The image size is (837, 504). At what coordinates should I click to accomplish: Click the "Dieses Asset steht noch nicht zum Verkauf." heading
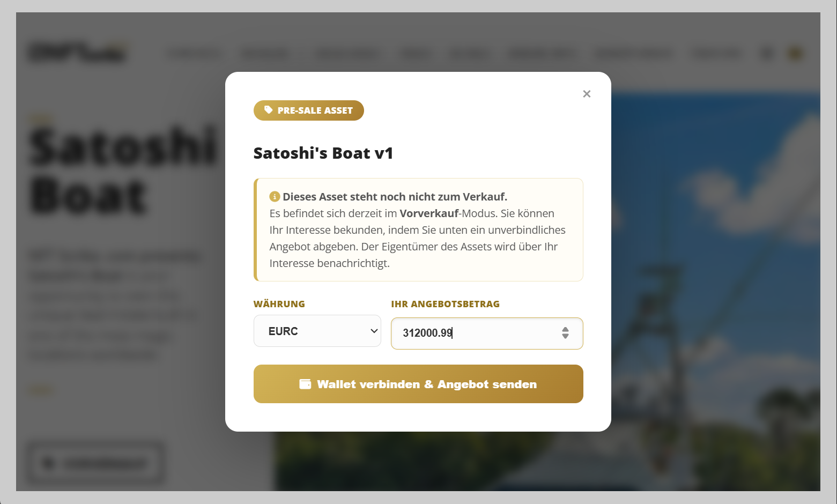click(395, 197)
